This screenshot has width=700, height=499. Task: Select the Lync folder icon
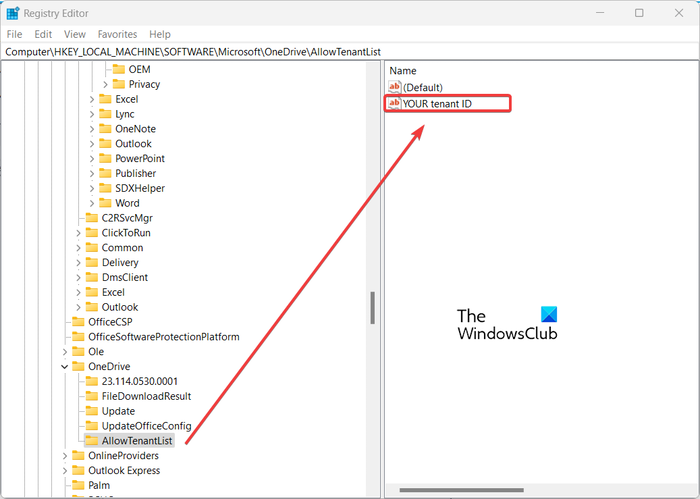pyautogui.click(x=105, y=114)
